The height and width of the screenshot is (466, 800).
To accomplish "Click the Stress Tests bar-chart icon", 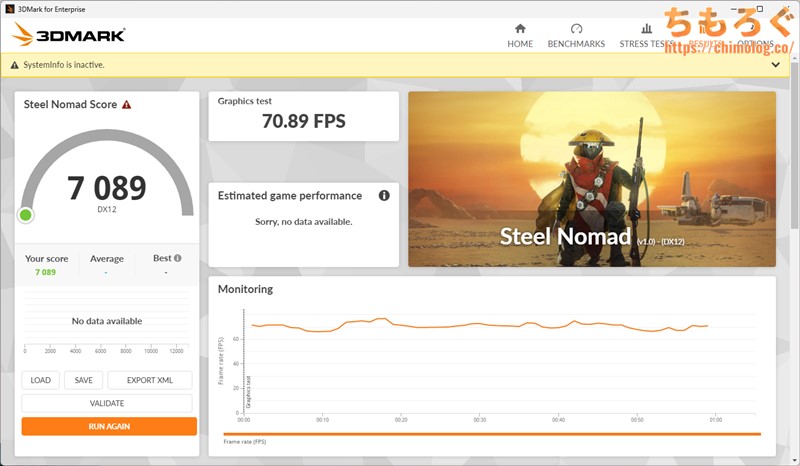I will pyautogui.click(x=647, y=30).
